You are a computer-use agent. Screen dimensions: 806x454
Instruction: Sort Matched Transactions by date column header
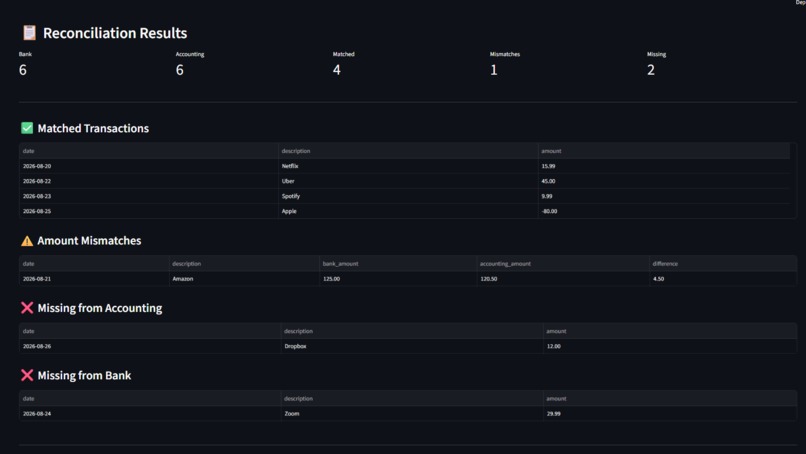149,151
